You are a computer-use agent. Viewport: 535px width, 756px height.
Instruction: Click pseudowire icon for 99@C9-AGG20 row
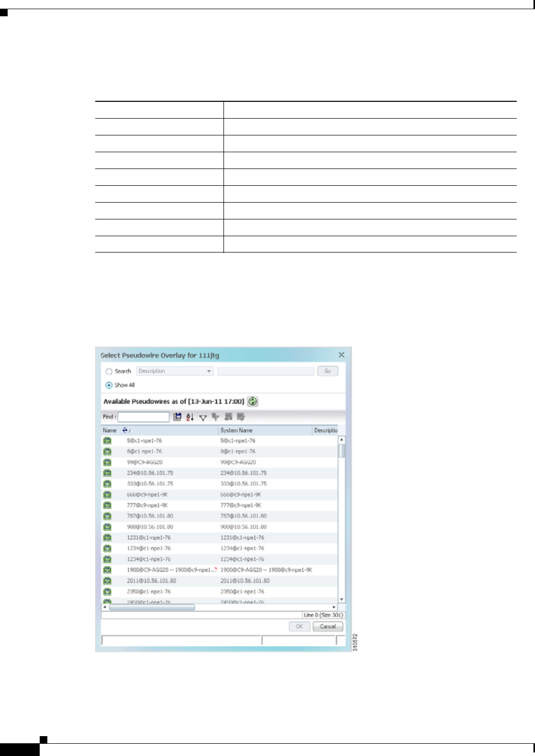pyautogui.click(x=107, y=462)
